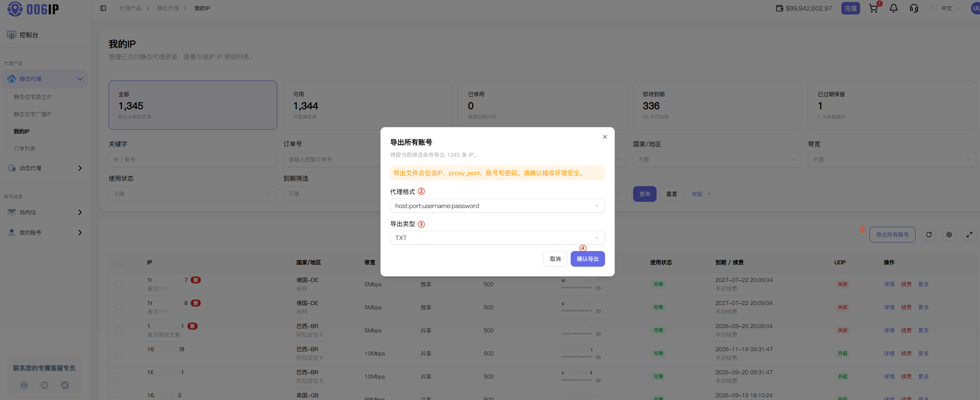This screenshot has width=980, height=400.
Task: Check the 备注测试文案 row checkbox
Action: (118, 330)
